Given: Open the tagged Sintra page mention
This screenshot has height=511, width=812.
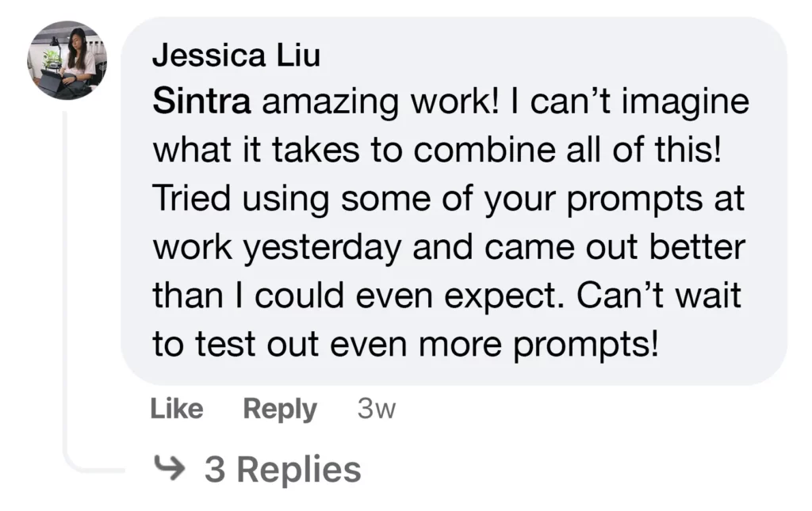Looking at the screenshot, I should point(201,101).
